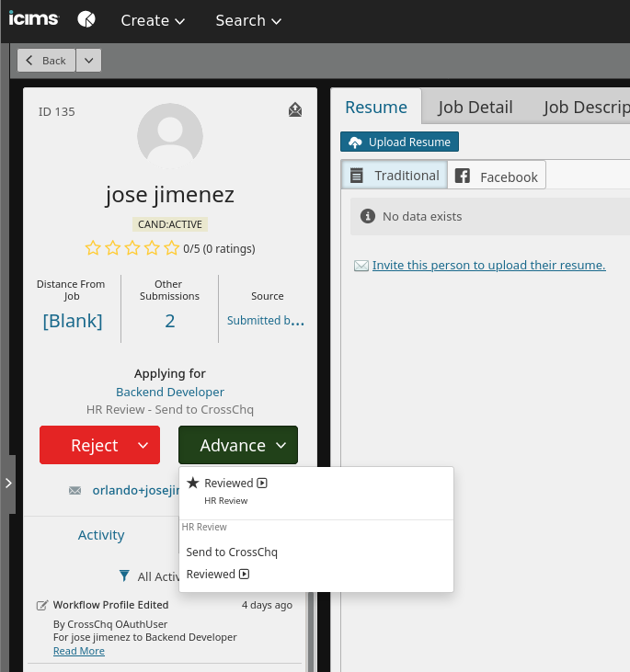
Task: Click the candidate profile avatar placeholder
Action: coord(170,133)
